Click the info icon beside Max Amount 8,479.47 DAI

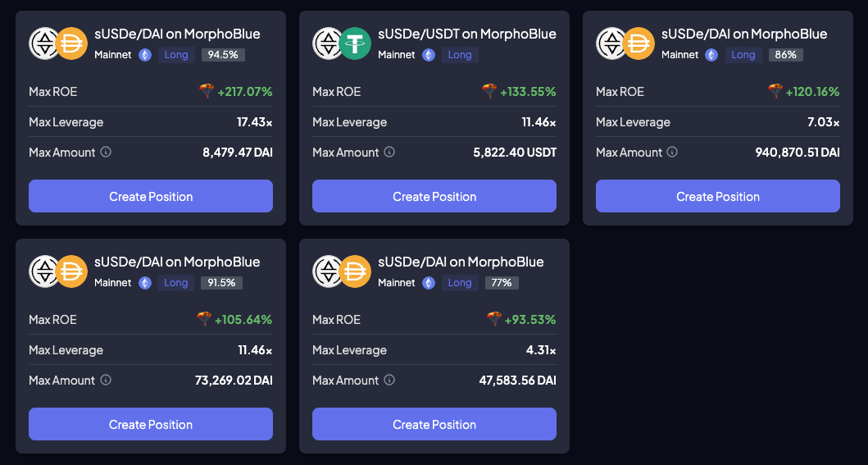[x=106, y=153]
